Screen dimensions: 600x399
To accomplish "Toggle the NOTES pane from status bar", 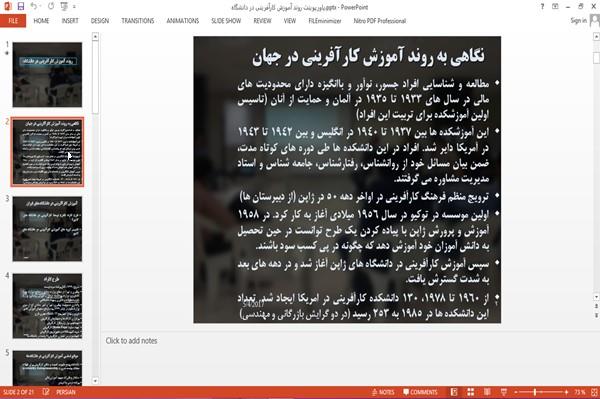I will click(x=383, y=392).
